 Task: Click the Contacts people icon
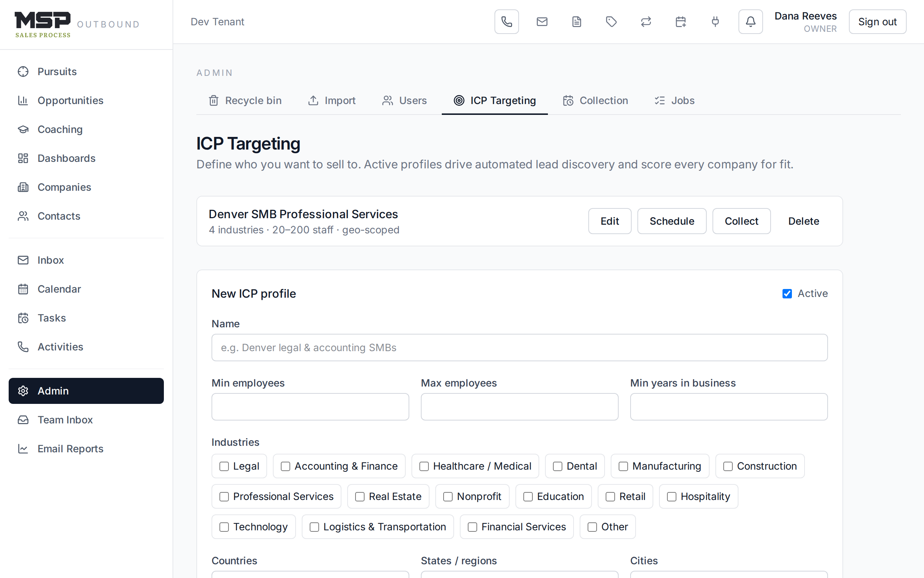tap(23, 216)
